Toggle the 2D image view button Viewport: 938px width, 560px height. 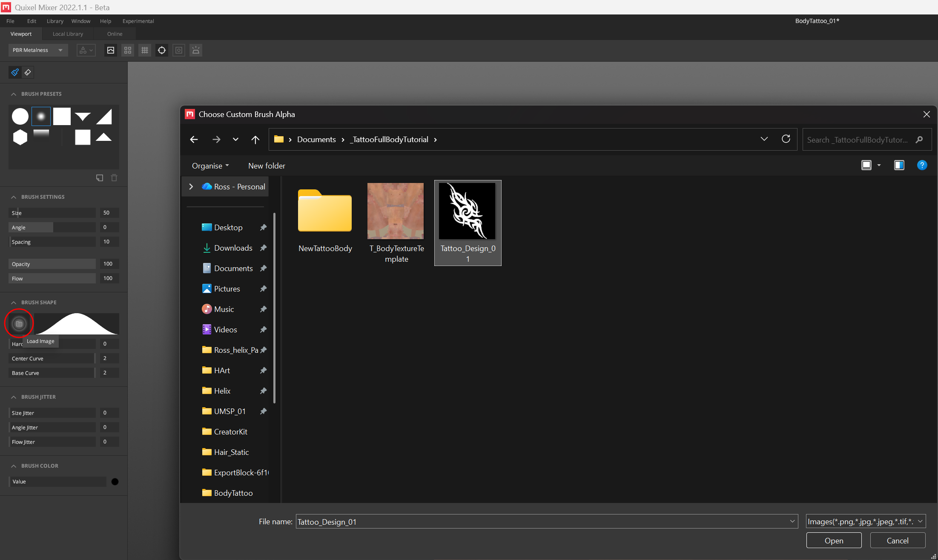click(x=111, y=50)
